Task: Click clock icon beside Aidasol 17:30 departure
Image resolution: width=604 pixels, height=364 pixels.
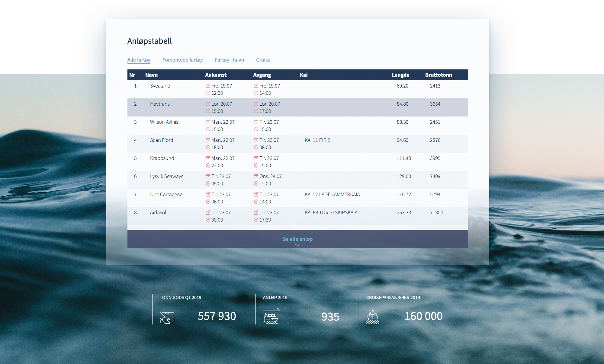Action: coord(256,220)
